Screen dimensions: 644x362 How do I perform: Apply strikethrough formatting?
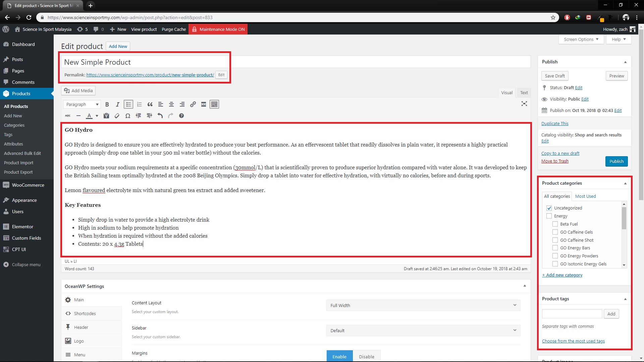click(68, 116)
